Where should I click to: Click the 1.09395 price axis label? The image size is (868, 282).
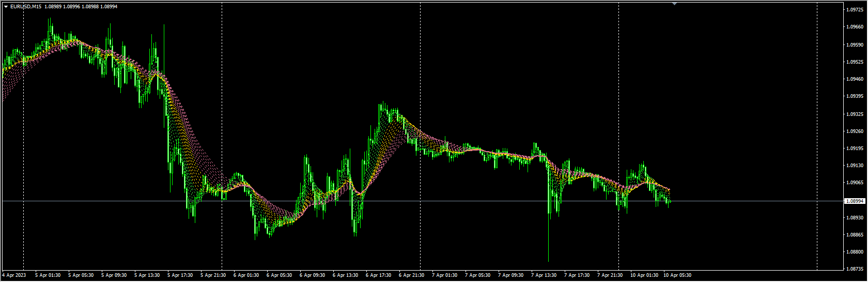(856, 96)
